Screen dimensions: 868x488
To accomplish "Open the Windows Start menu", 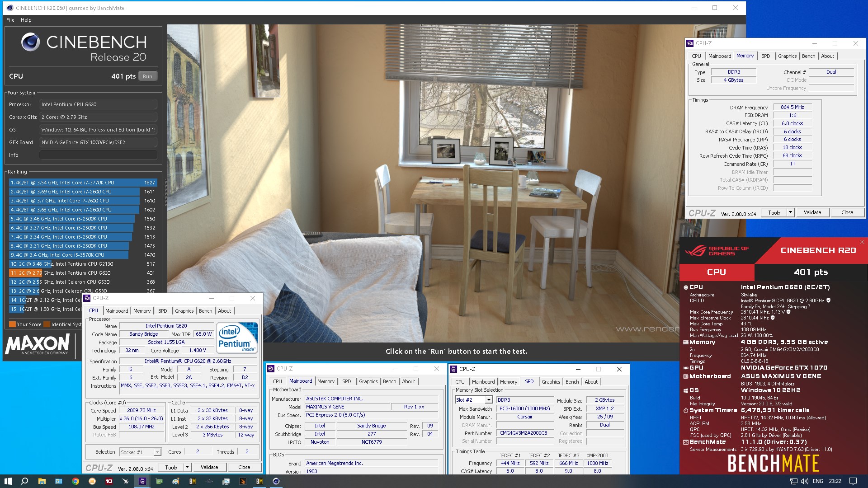I will point(8,481).
